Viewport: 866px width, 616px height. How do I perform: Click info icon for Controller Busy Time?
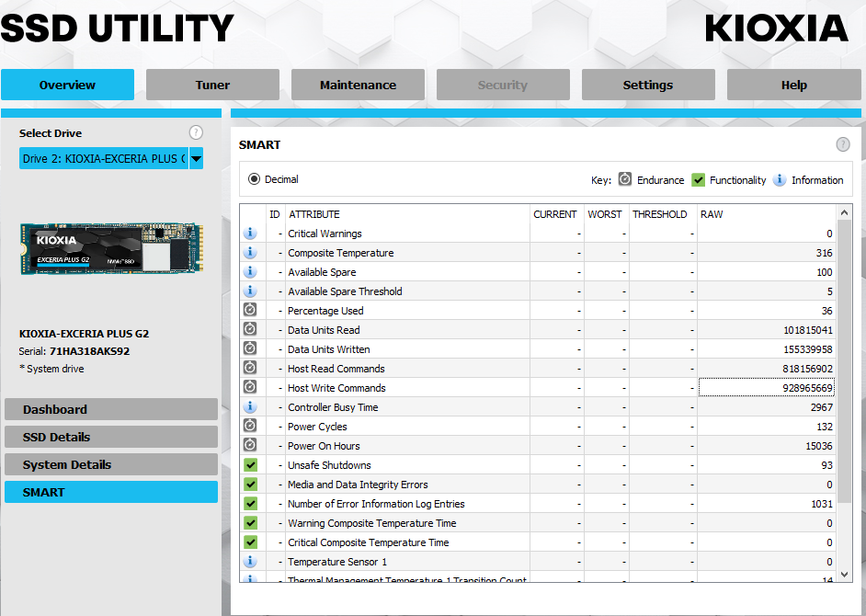coord(250,406)
